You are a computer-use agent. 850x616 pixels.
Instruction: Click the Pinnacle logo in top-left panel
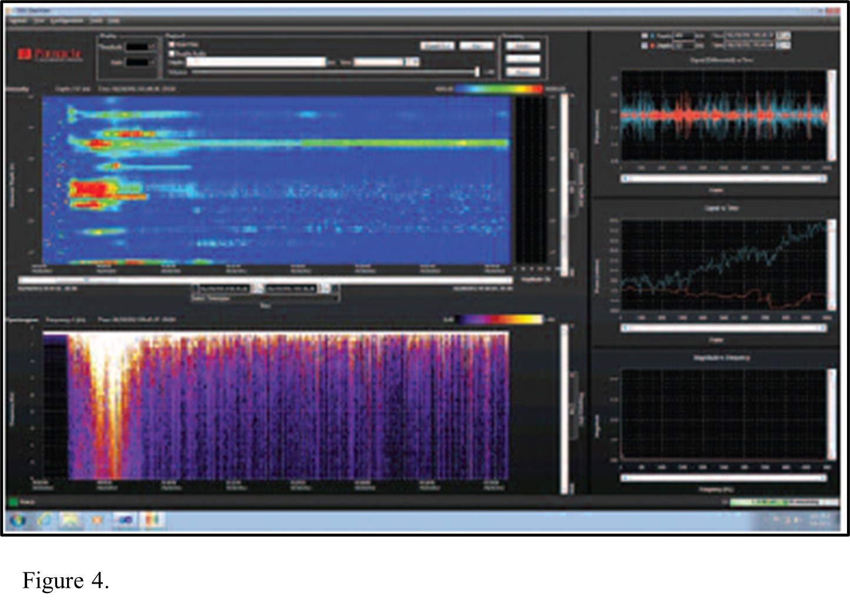tap(51, 55)
